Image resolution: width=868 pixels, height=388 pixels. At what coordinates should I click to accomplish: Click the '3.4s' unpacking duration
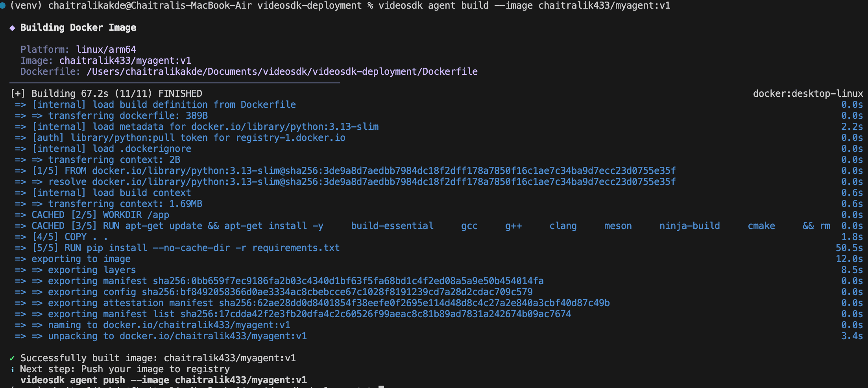(x=852, y=336)
